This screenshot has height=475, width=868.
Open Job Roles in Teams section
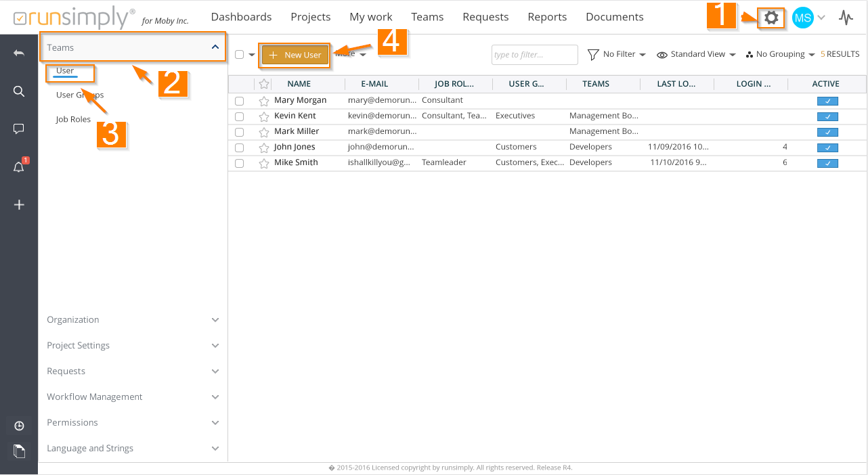click(73, 120)
